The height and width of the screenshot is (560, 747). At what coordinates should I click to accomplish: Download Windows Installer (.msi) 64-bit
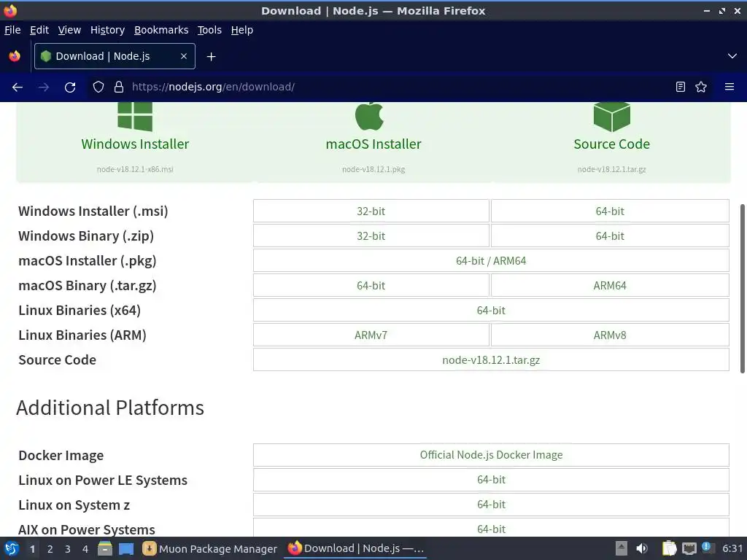[610, 211]
